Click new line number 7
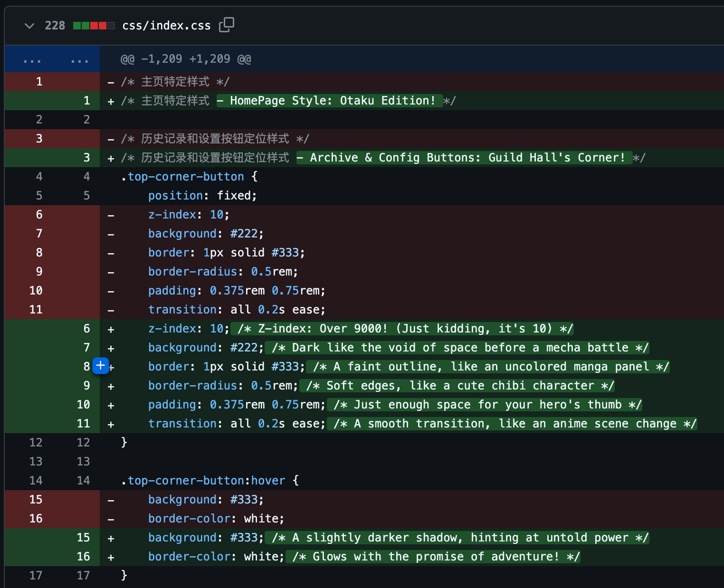This screenshot has height=588, width=724. (86, 348)
